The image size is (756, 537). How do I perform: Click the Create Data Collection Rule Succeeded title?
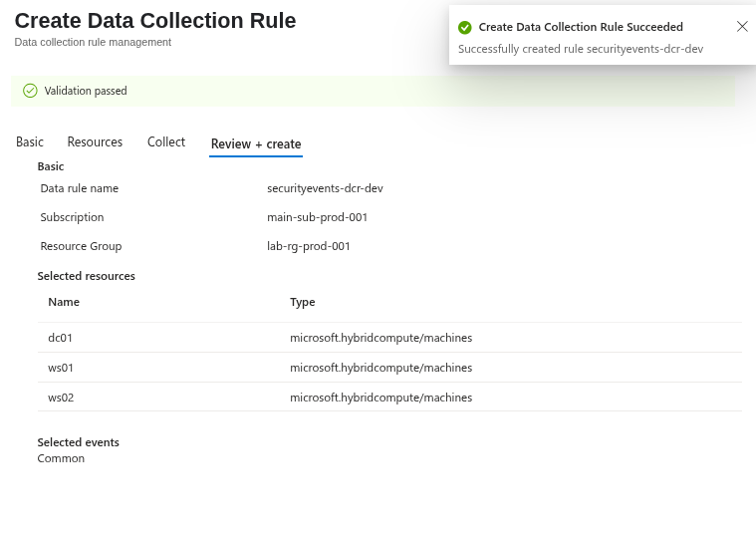(x=581, y=27)
